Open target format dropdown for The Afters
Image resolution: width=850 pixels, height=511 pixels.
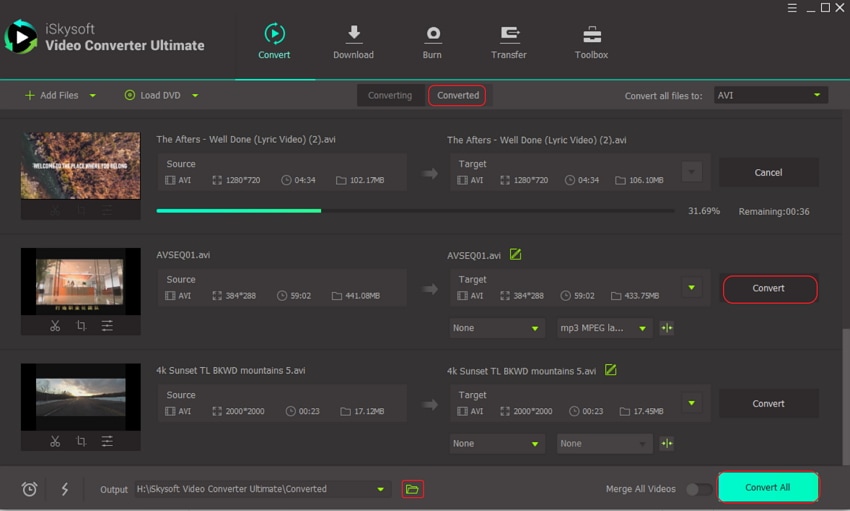coord(692,172)
